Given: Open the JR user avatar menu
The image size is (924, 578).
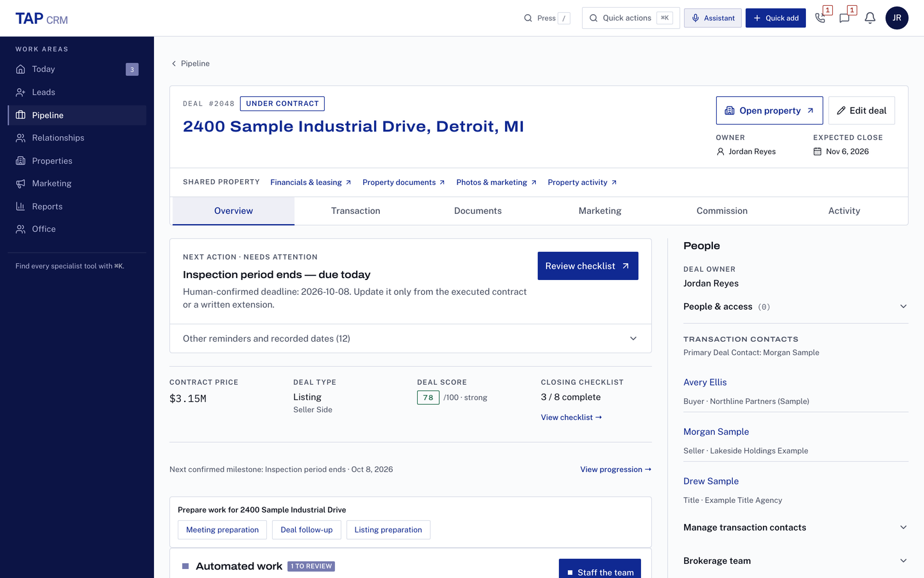Looking at the screenshot, I should tap(897, 18).
